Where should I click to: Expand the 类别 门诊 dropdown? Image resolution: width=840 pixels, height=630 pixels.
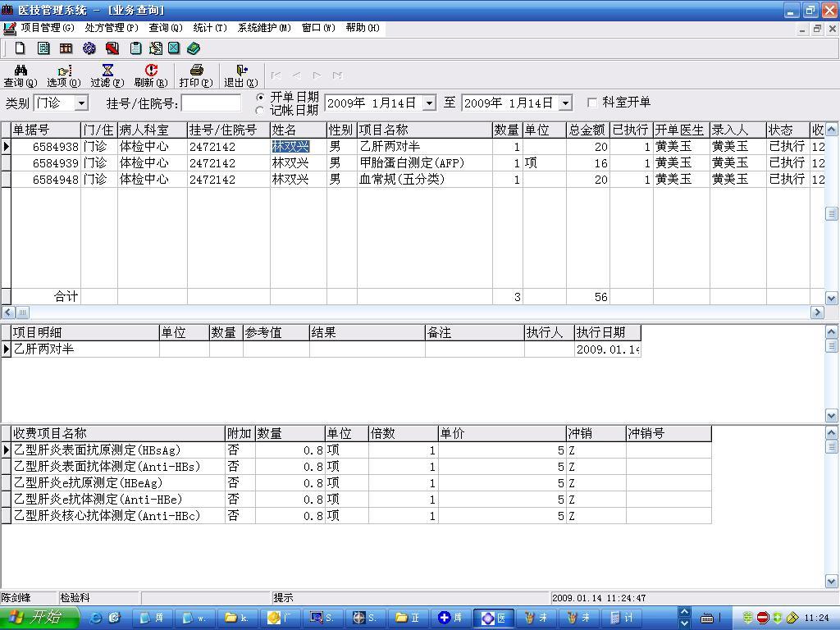point(81,103)
